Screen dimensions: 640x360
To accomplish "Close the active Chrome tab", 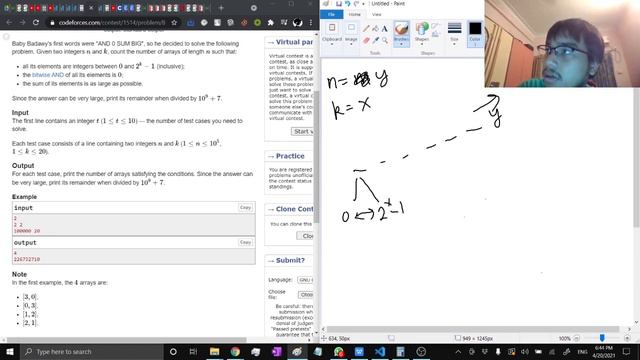I will click(91, 8).
